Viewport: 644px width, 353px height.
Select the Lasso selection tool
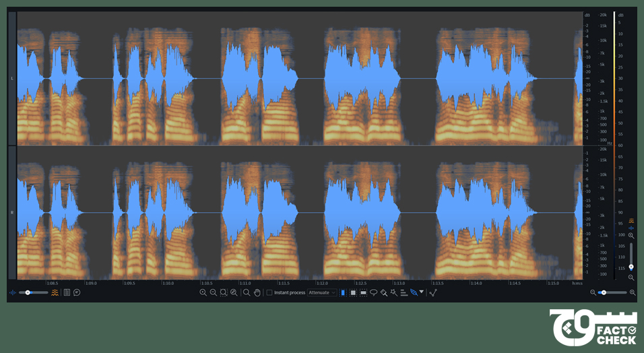pyautogui.click(x=373, y=293)
